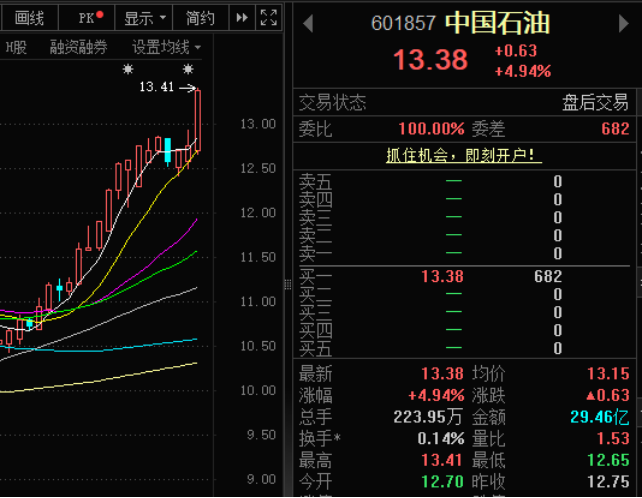This screenshot has width=642, height=498.
Task: Click the 卖一 ask row label
Action: [315, 254]
